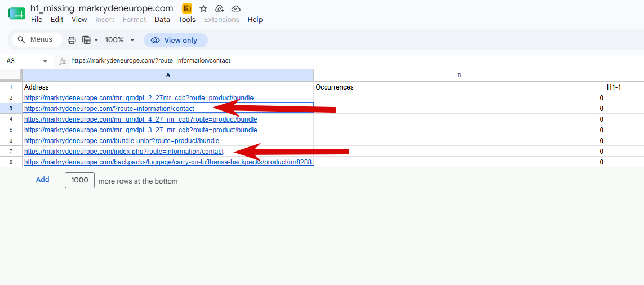Click the greyed Format menu

pyautogui.click(x=134, y=20)
